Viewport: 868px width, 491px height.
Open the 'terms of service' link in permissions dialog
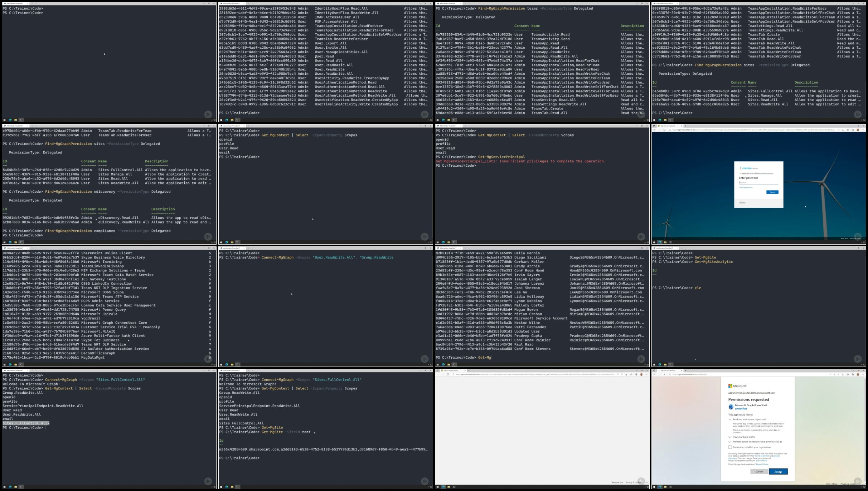[762, 456]
